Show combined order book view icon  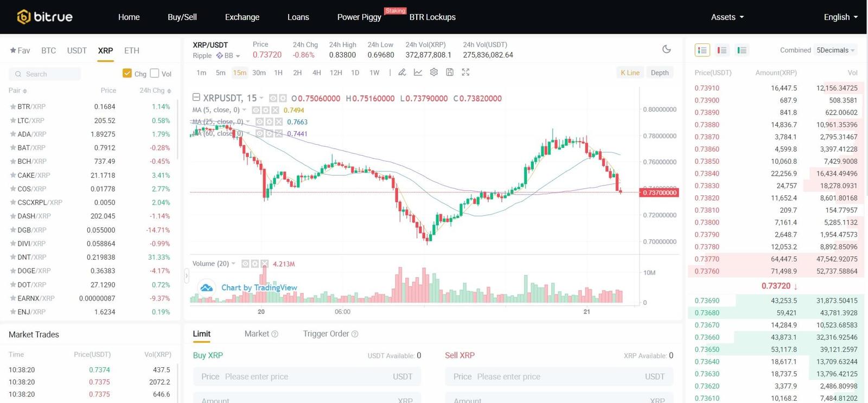pyautogui.click(x=702, y=50)
